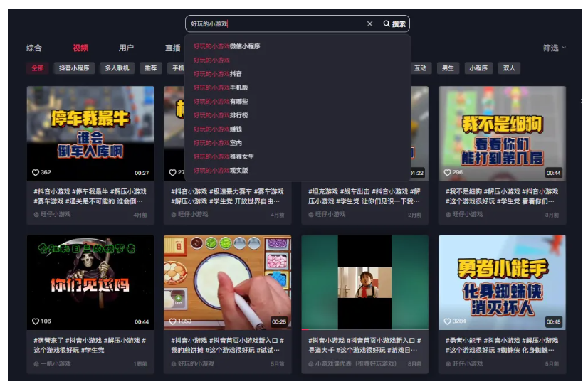The width and height of the screenshot is (588, 389).
Task: Click the magnifier 搜索 search button
Action: 394,24
